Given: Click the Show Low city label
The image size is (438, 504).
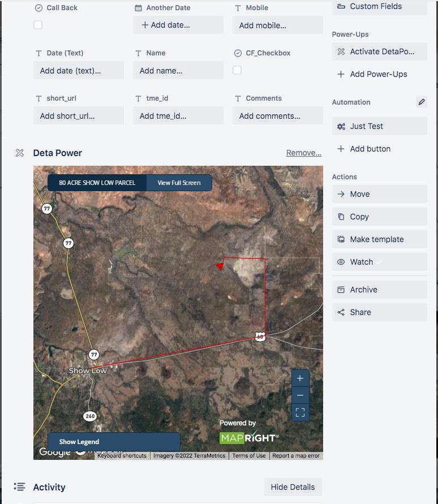Looking at the screenshot, I should (88, 371).
